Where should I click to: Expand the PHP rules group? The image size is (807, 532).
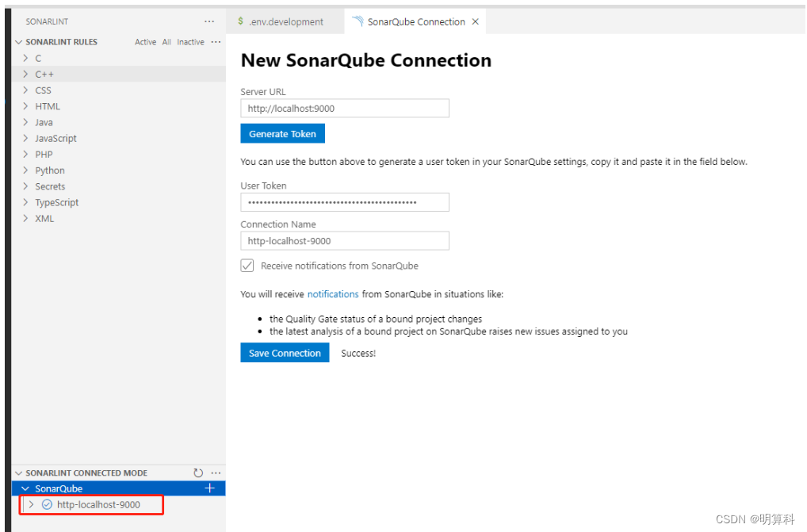[x=25, y=154]
